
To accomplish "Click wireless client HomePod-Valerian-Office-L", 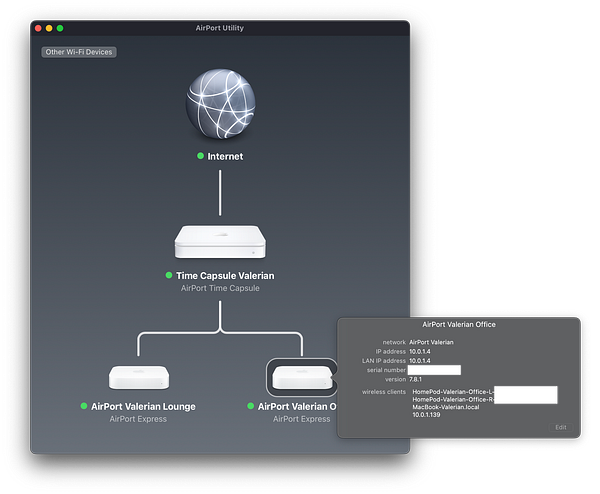I will 453,392.
